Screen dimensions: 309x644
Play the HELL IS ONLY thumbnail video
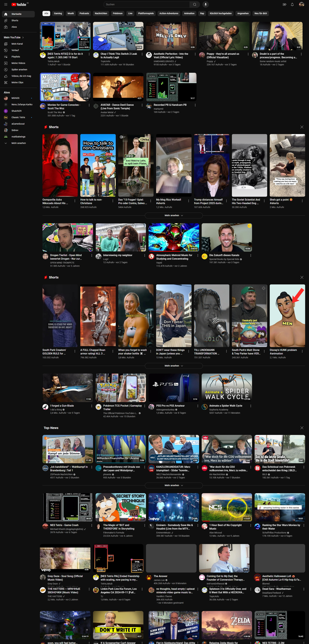pos(171,36)
